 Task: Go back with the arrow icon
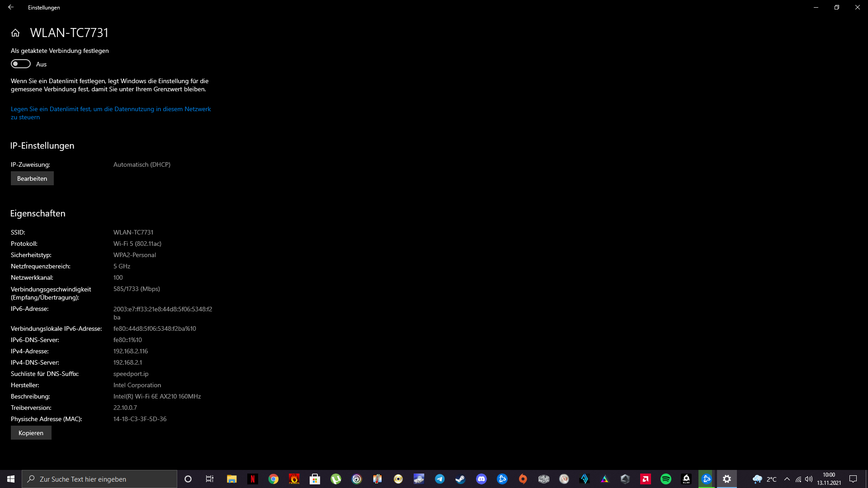pyautogui.click(x=11, y=7)
